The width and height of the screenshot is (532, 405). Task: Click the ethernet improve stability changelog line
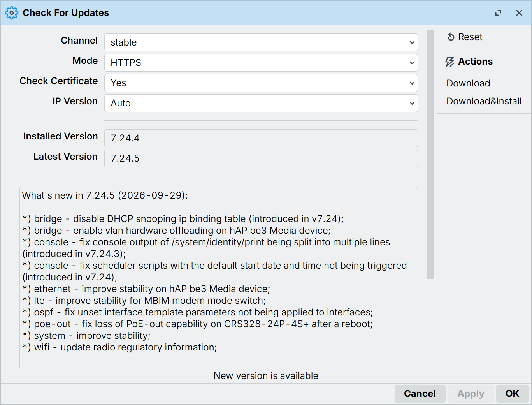tap(146, 289)
